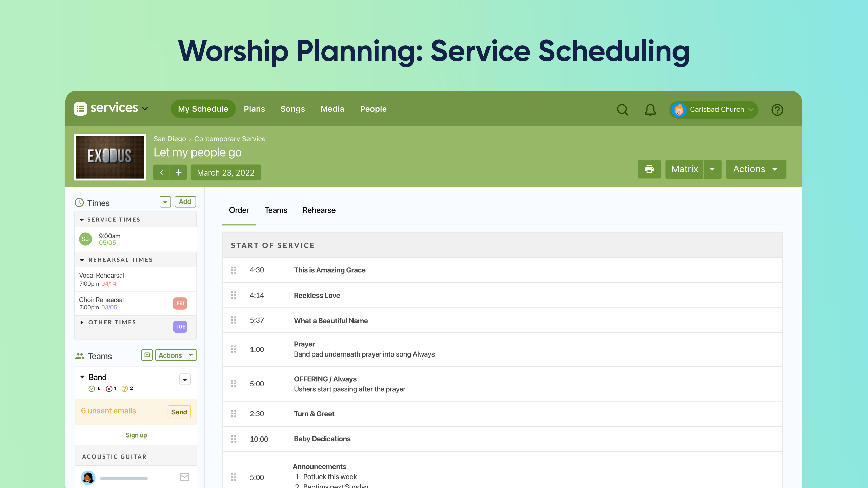Select the Exodus plan thumbnail image

click(109, 157)
